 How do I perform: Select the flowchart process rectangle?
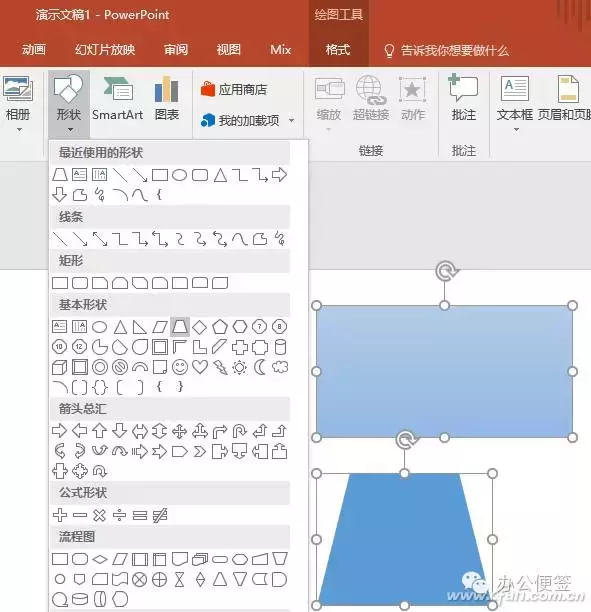[x=60, y=559]
